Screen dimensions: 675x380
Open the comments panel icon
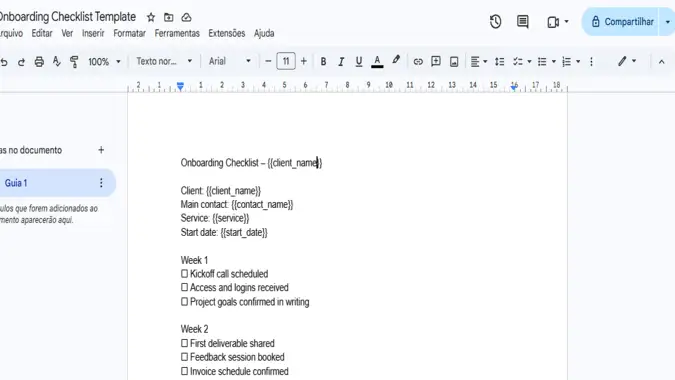point(523,22)
